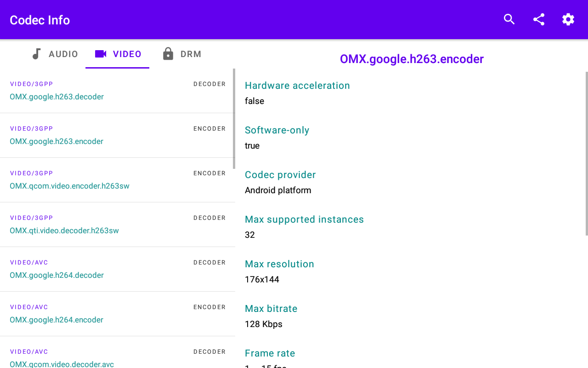Viewport: 588px width, 368px height.
Task: Switch to the Audio tab
Action: point(63,54)
